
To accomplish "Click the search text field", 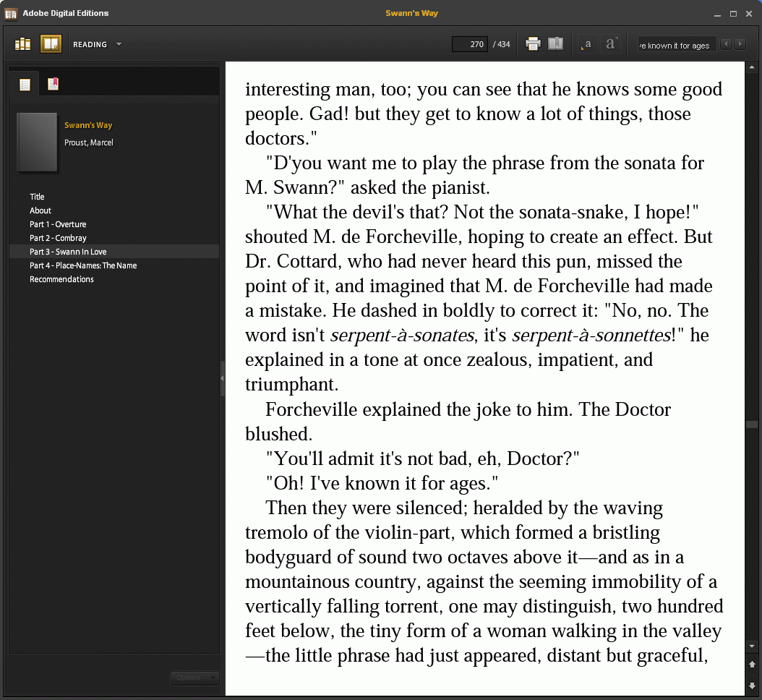I will [677, 46].
